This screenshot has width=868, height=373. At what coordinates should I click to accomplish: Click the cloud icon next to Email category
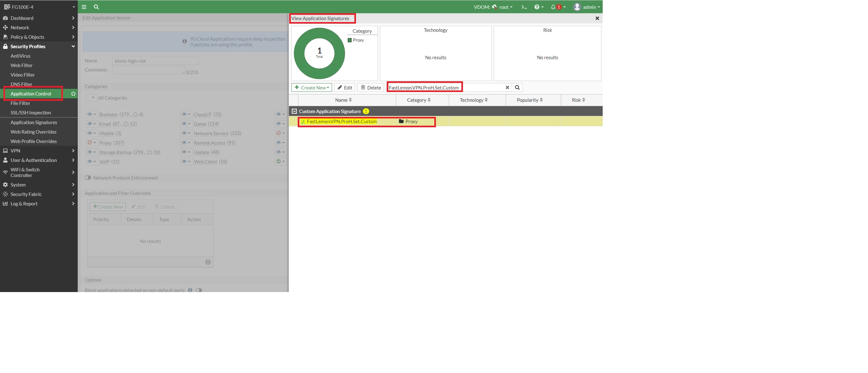point(126,124)
